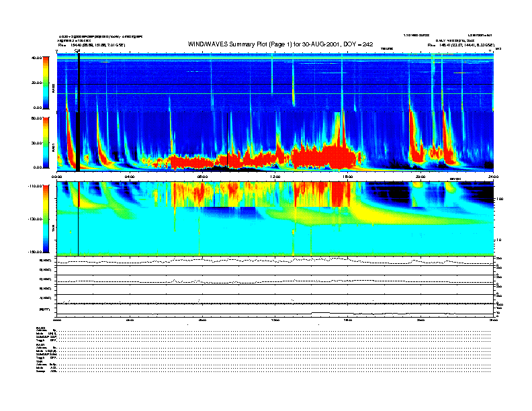Screen dimensions: 532x411
Task: Click the Cal label above the spectrogram
Action: coord(77,50)
